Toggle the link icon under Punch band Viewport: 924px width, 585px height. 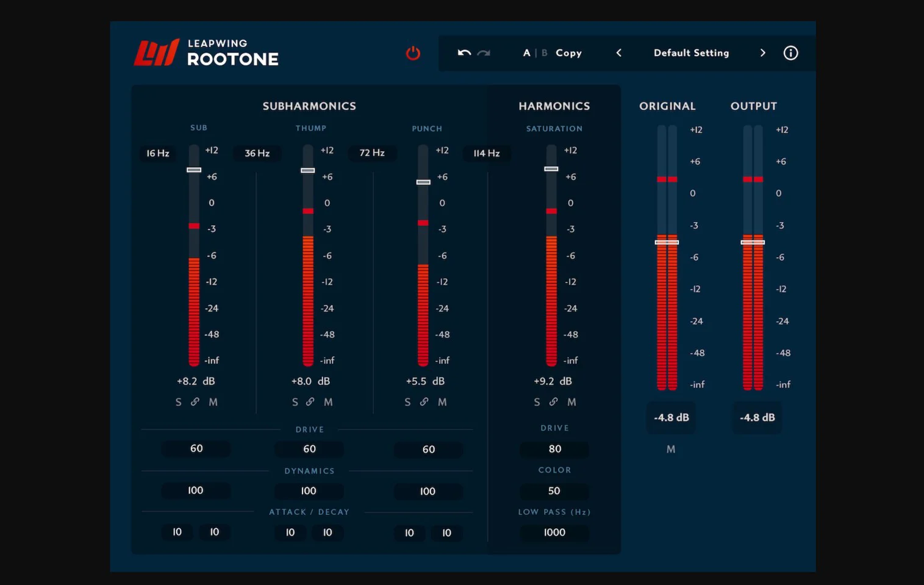point(424,402)
